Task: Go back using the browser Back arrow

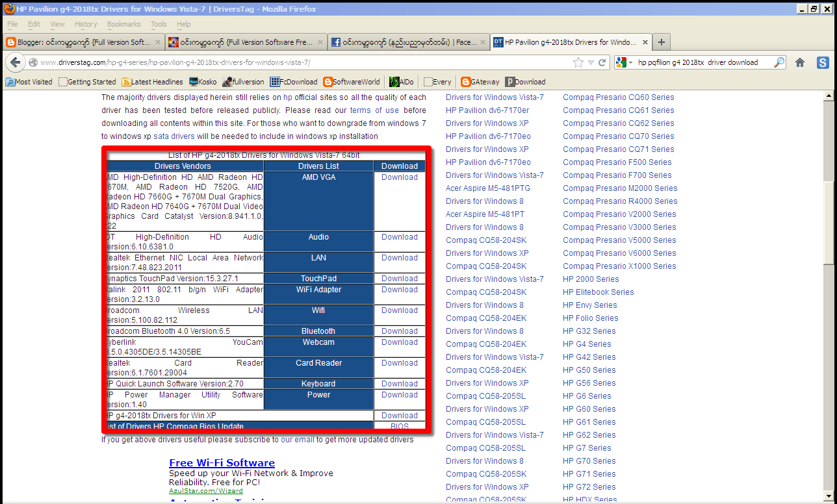Action: tap(16, 62)
